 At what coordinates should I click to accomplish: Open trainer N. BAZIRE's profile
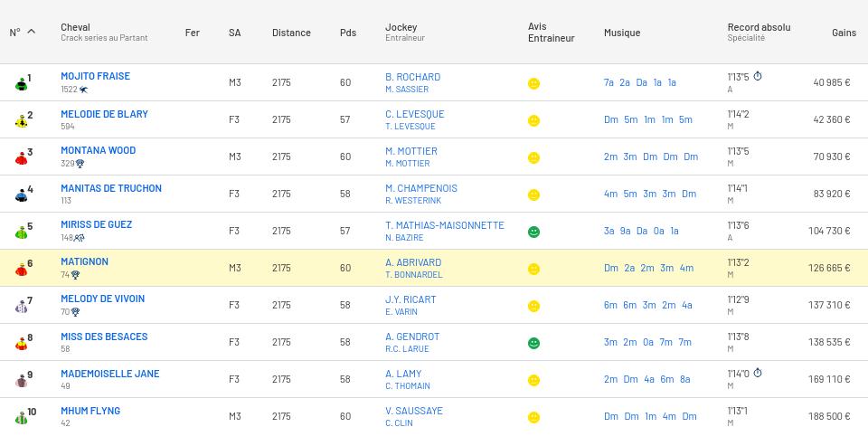tap(404, 238)
